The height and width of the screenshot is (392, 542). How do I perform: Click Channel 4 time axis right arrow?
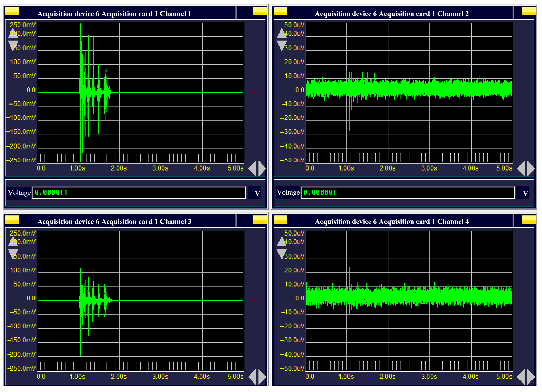click(531, 377)
